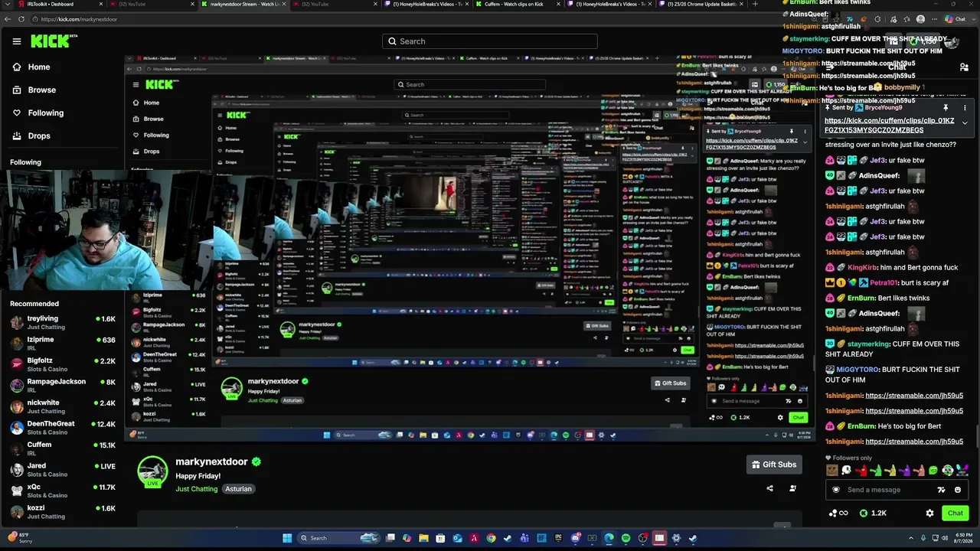Open channel points infinity icon
The height and width of the screenshot is (551, 980).
tap(838, 514)
